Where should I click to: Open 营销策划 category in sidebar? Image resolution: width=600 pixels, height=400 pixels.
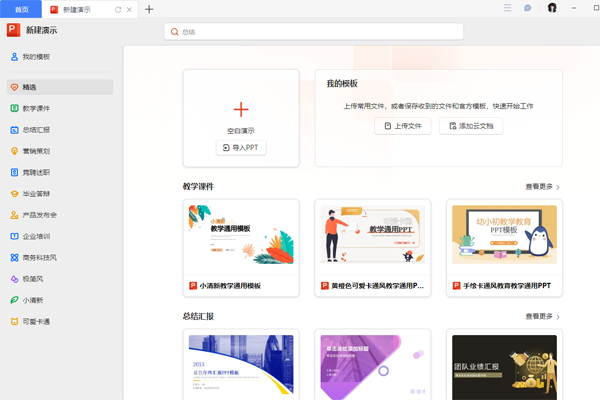pyautogui.click(x=36, y=151)
